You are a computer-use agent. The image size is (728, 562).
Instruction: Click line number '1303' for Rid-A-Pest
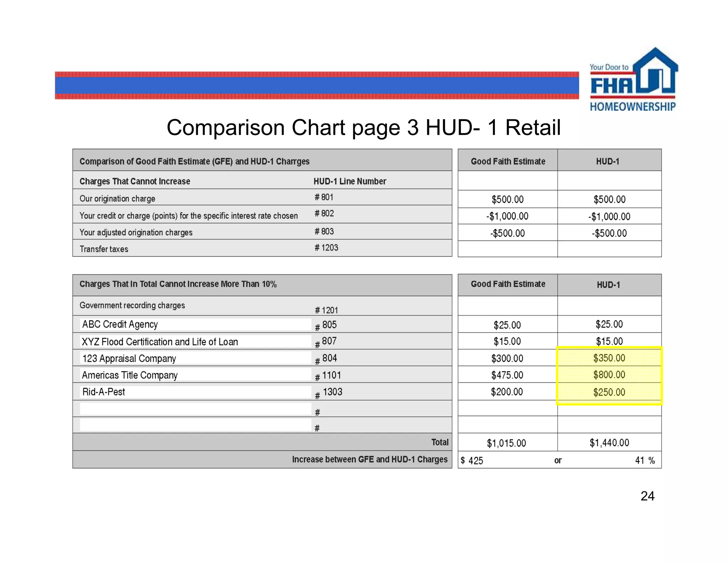332,392
